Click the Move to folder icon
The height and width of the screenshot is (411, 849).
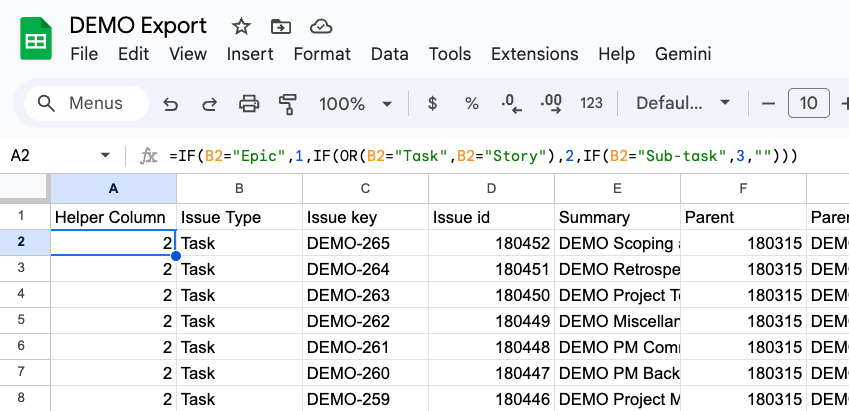tap(281, 26)
